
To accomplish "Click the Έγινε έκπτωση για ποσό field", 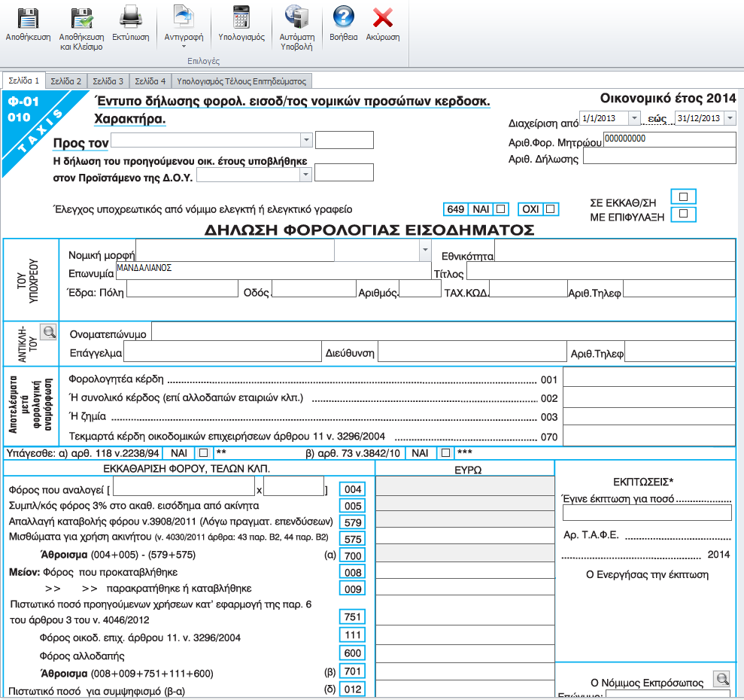I will (x=647, y=513).
